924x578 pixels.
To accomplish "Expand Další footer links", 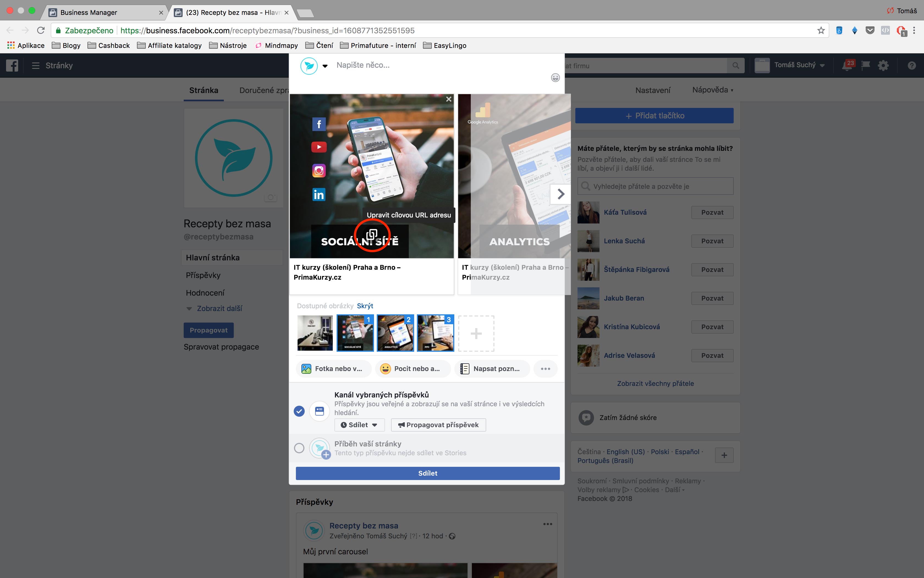I will point(674,490).
